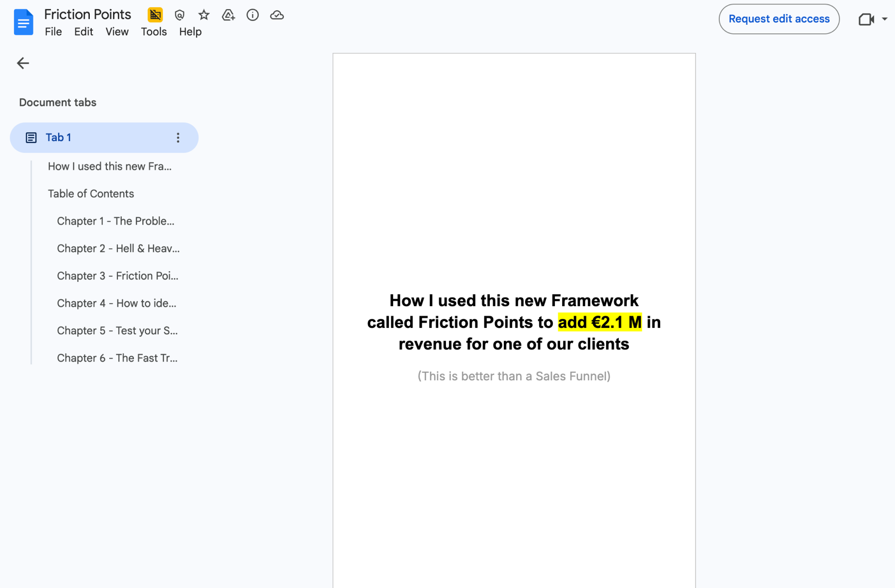Go to Table of Contents outline entry
This screenshot has height=588, width=895.
pos(91,194)
